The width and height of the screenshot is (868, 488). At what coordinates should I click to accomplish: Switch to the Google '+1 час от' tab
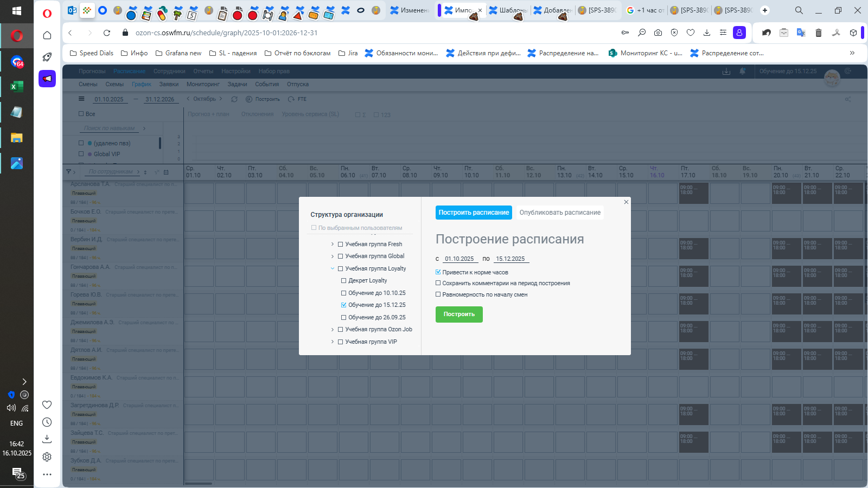645,10
